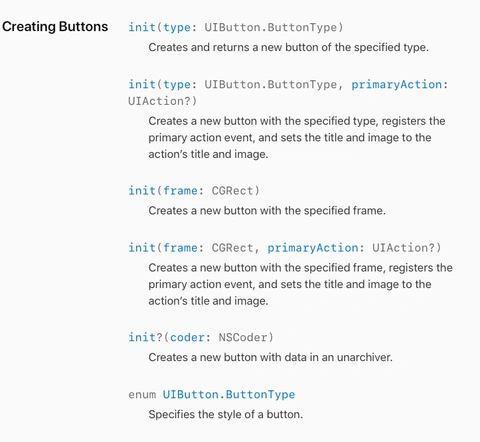Screen dimensions: 480x442
Task: Click the NSCoder parameter type
Action: 243,337
